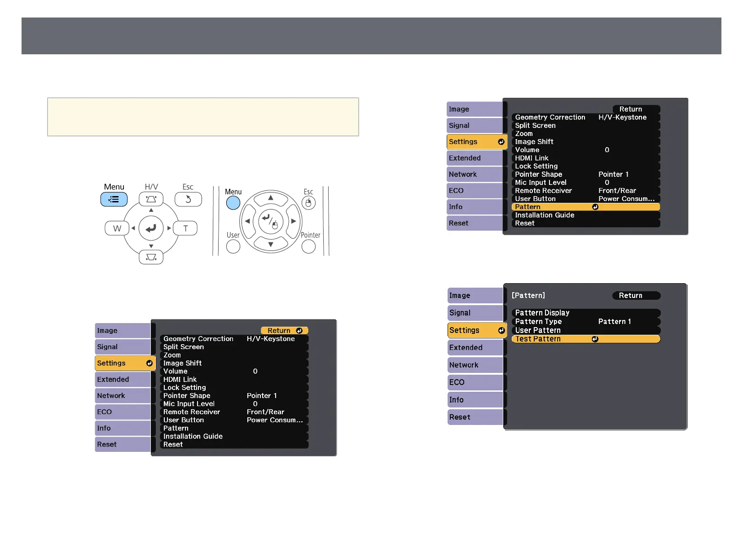The width and height of the screenshot is (756, 534).
Task: Click the Enter button on control panel
Action: point(151,228)
